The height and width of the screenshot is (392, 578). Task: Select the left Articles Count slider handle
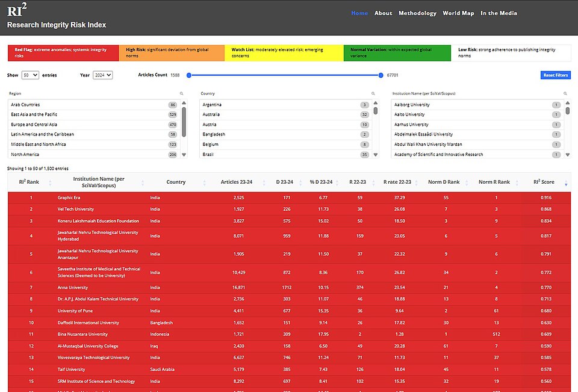188,75
